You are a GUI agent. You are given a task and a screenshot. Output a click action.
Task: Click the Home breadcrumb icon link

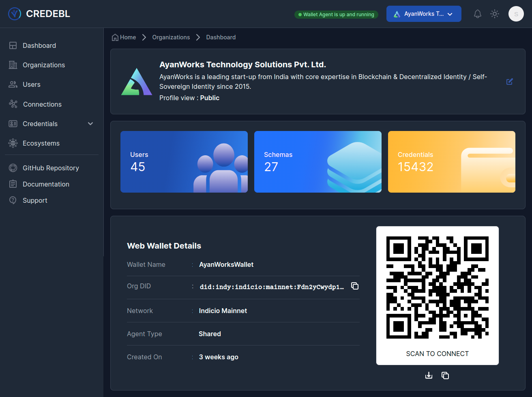[x=124, y=37]
